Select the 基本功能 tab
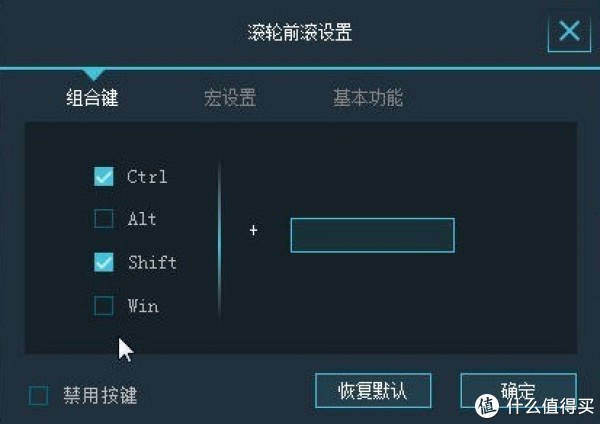 (368, 97)
